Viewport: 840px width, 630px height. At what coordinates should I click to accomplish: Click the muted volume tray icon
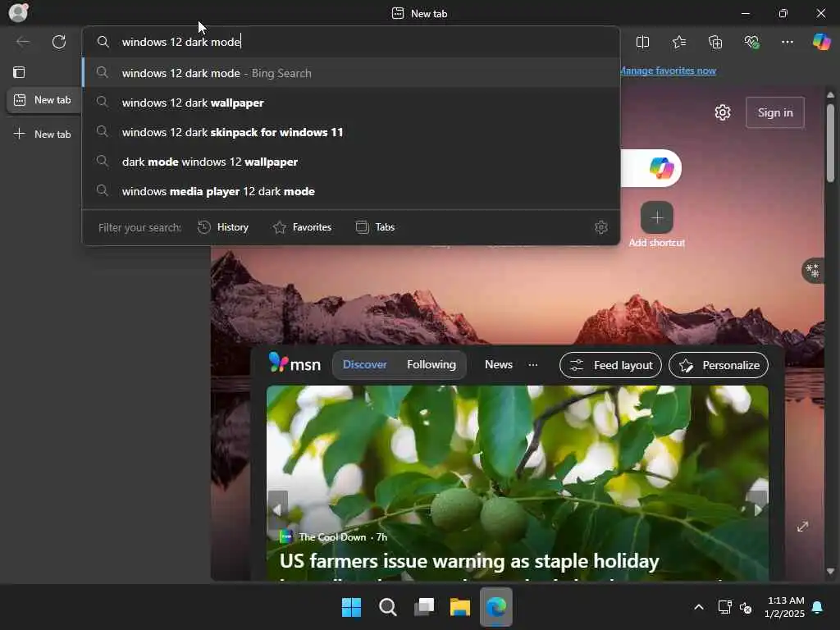[746, 608]
